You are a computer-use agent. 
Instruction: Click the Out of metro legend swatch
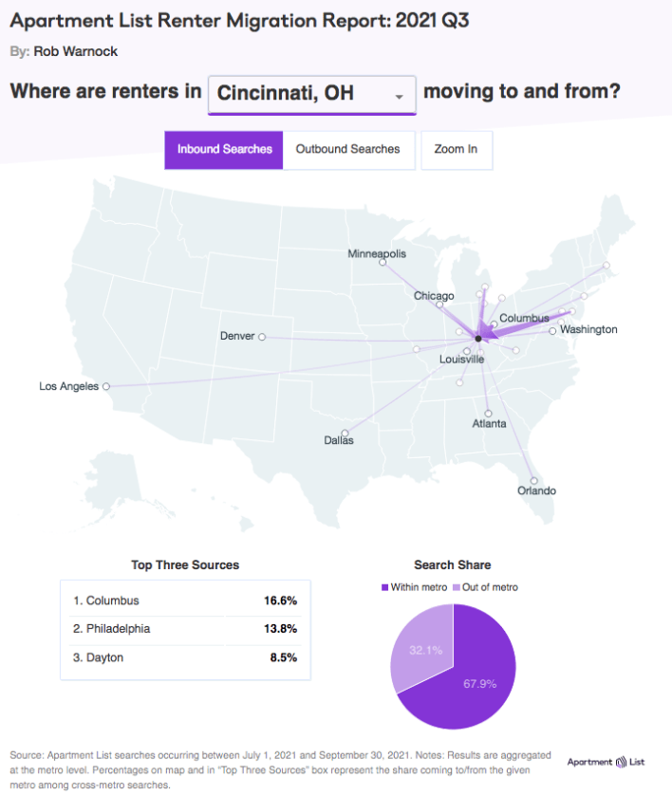(x=456, y=587)
